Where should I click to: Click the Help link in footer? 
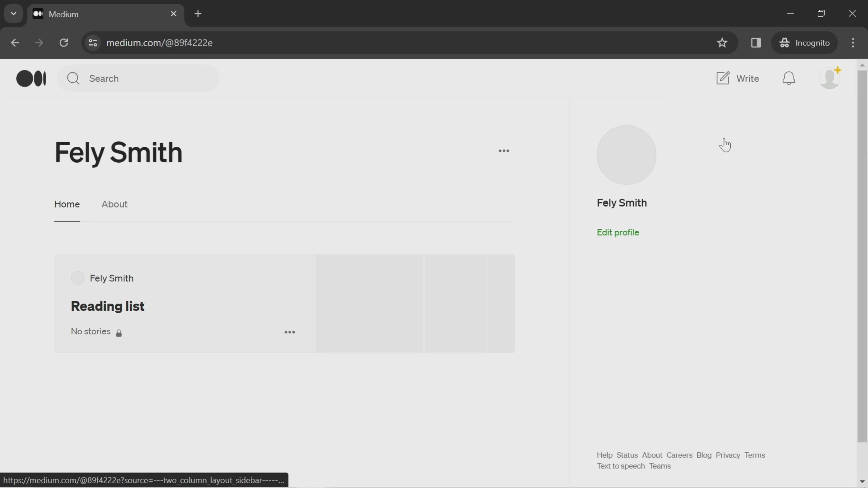pyautogui.click(x=604, y=455)
